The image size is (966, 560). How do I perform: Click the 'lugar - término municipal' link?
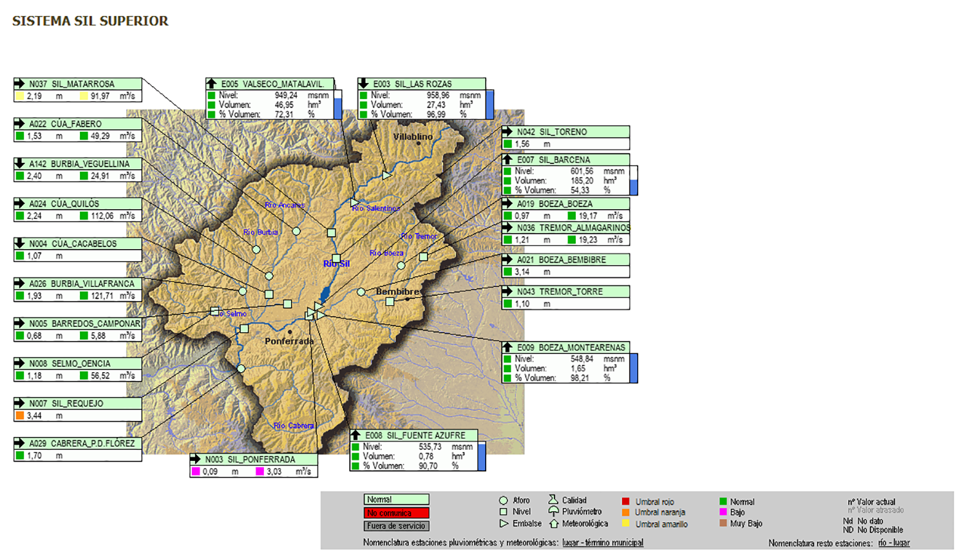[x=602, y=543]
